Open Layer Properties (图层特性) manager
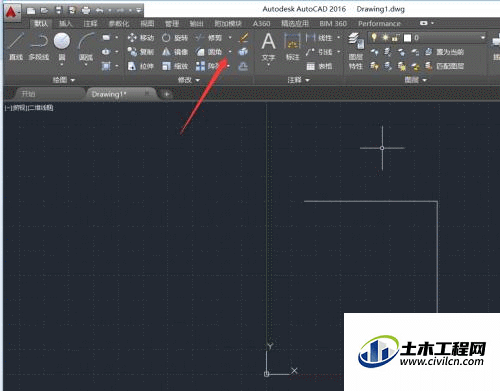The image size is (500, 391). coord(356,51)
